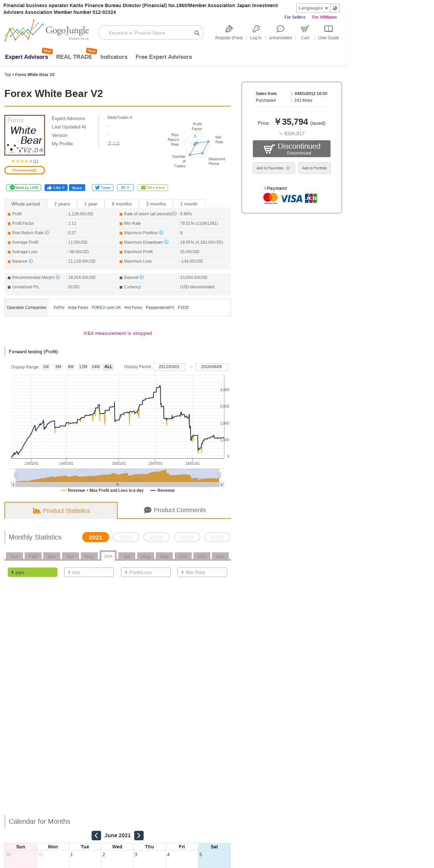Open Comments(0) link
This screenshot has height=868, width=434.
[x=25, y=170]
